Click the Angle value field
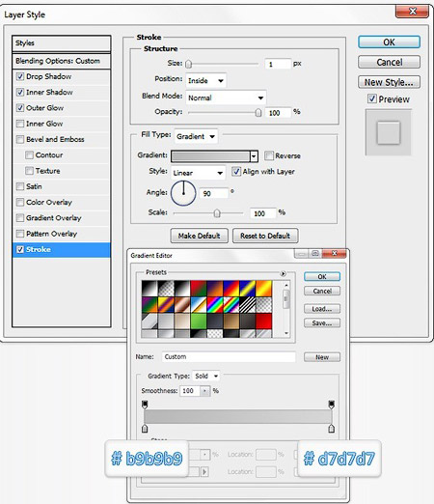The width and height of the screenshot is (434, 504). coord(214,193)
